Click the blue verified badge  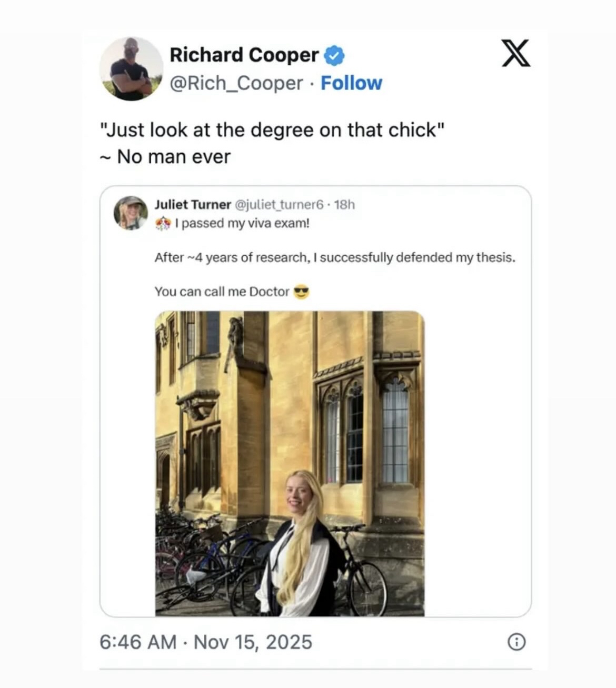click(334, 55)
